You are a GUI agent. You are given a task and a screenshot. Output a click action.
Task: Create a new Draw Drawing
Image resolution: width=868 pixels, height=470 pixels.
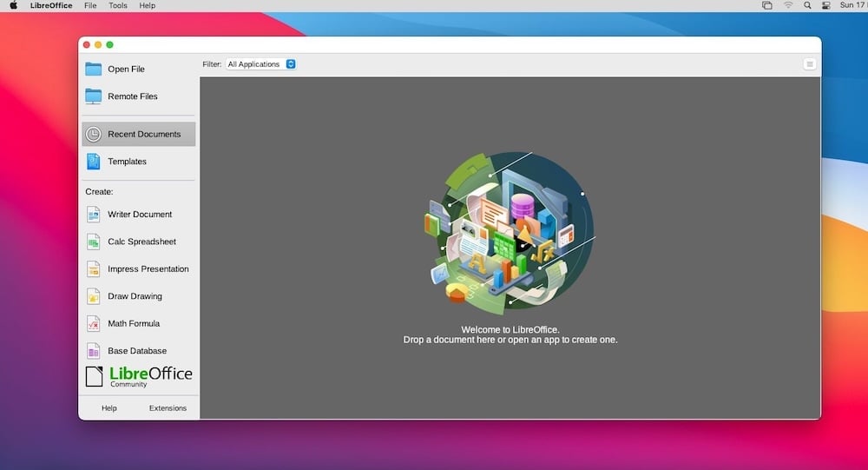coord(138,296)
